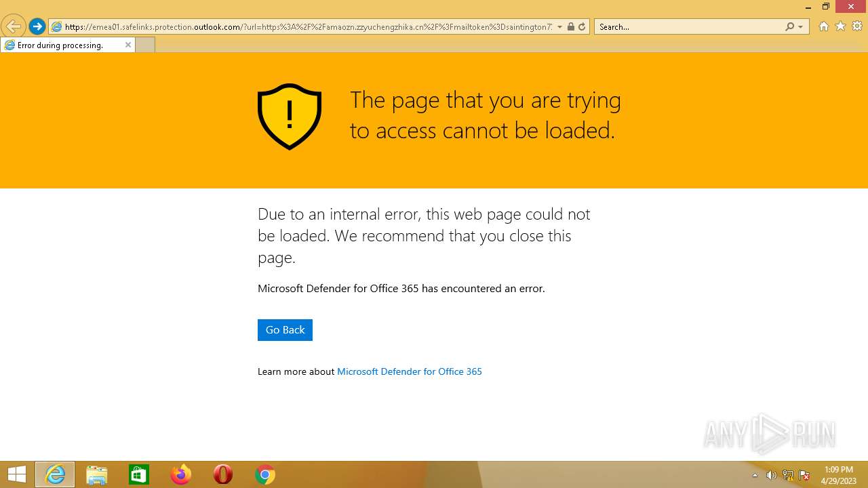Select the 'Error during processing.' tab
Screen dimensions: 868x488
pyautogui.click(x=68, y=45)
